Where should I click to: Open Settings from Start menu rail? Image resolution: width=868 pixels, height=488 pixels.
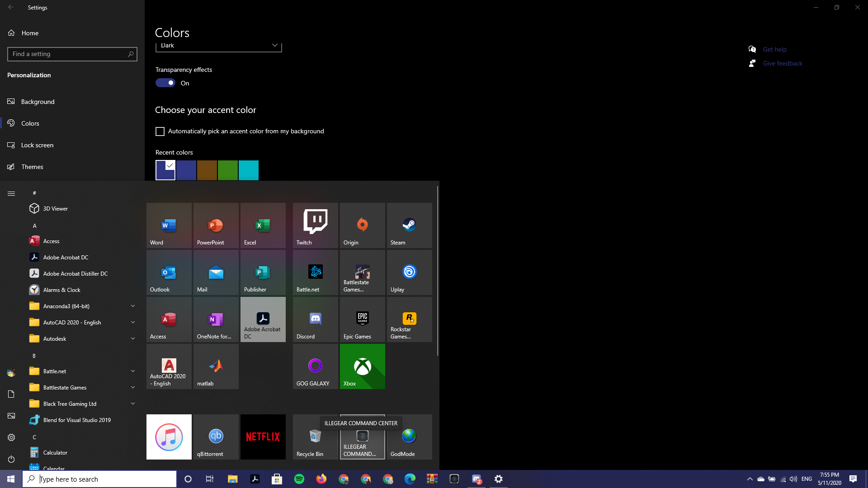point(11,437)
